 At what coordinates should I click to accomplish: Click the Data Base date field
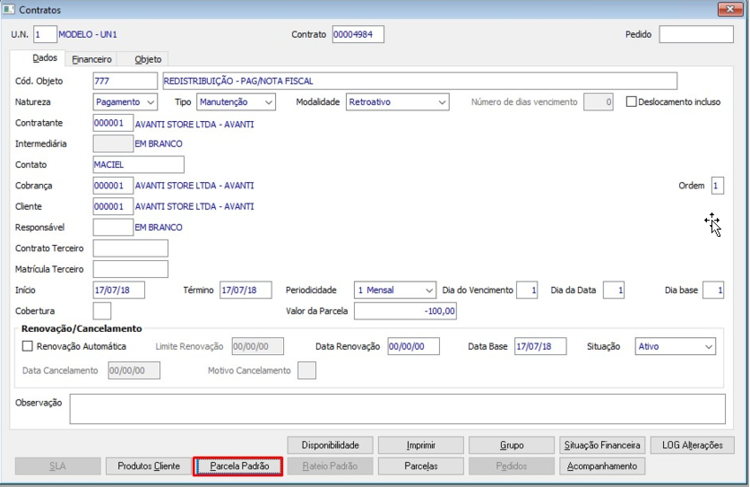(x=540, y=346)
